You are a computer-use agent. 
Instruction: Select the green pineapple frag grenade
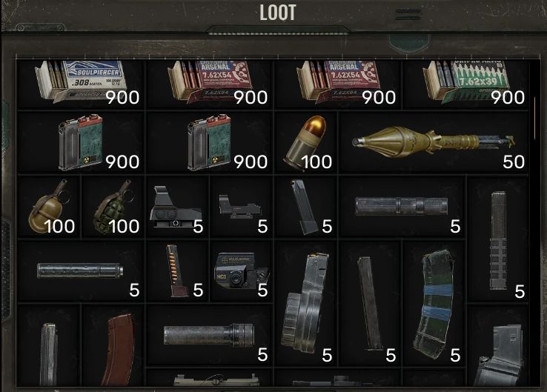click(113, 207)
